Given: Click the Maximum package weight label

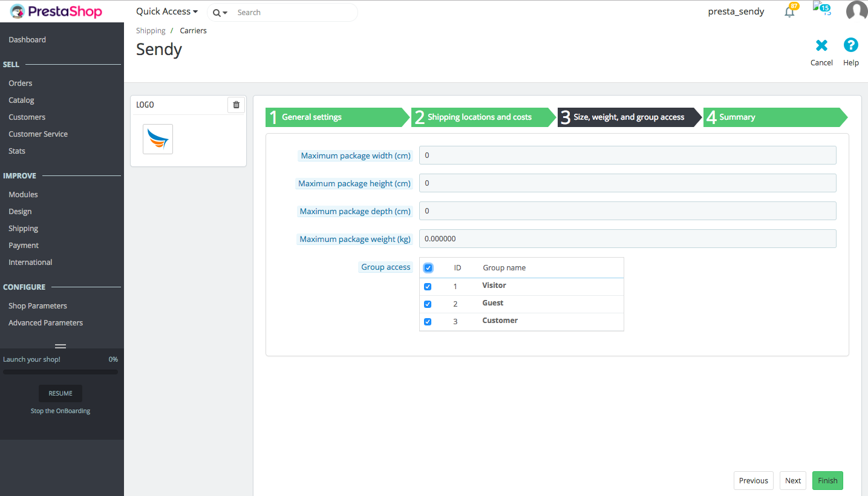Looking at the screenshot, I should tap(355, 239).
